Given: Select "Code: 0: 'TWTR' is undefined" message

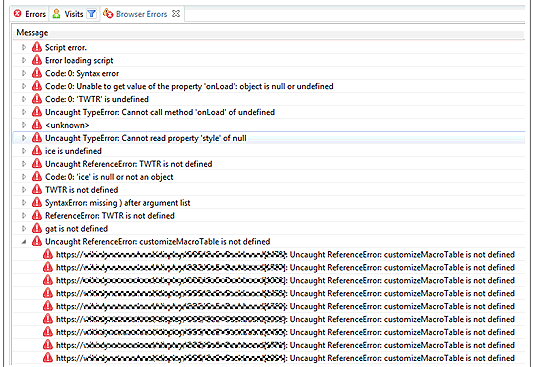Looking at the screenshot, I should point(97,99).
